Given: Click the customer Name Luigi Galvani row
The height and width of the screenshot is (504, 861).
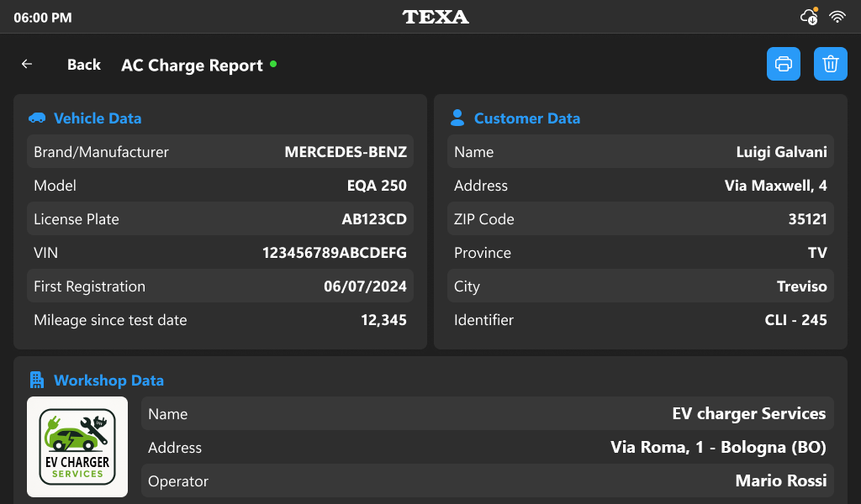Looking at the screenshot, I should click(x=641, y=152).
